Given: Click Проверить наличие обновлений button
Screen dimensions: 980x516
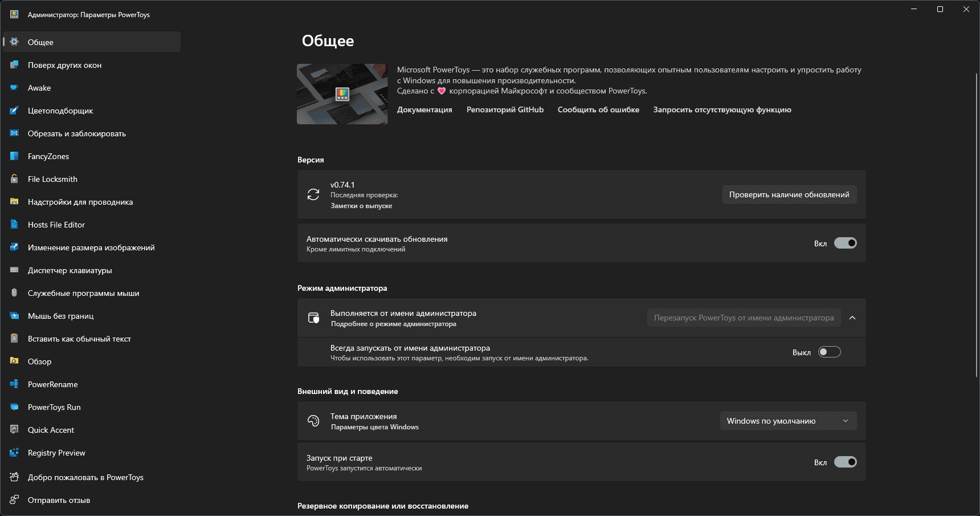Looking at the screenshot, I should point(789,194).
